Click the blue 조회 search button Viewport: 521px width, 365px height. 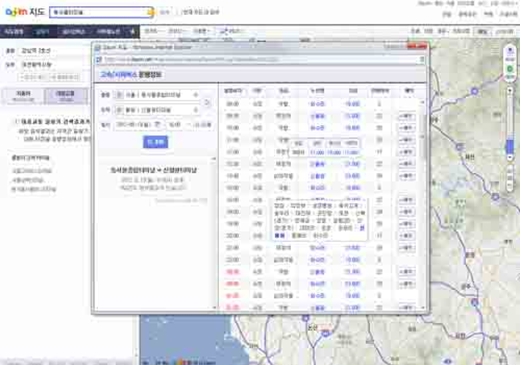click(x=156, y=142)
